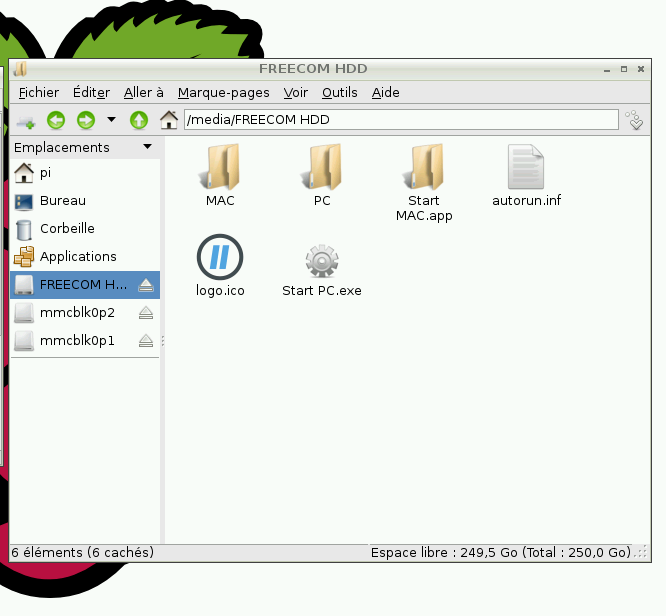This screenshot has width=666, height=616.
Task: Go back to previous folder
Action: pos(56,120)
